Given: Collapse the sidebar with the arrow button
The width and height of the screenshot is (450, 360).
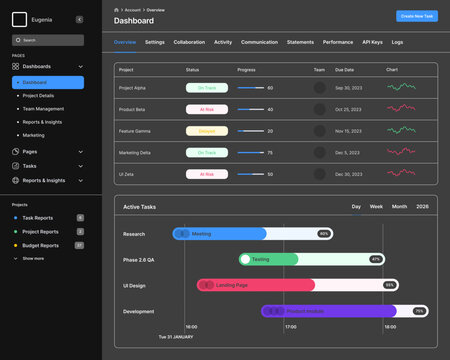Looking at the screenshot, I should pos(79,20).
